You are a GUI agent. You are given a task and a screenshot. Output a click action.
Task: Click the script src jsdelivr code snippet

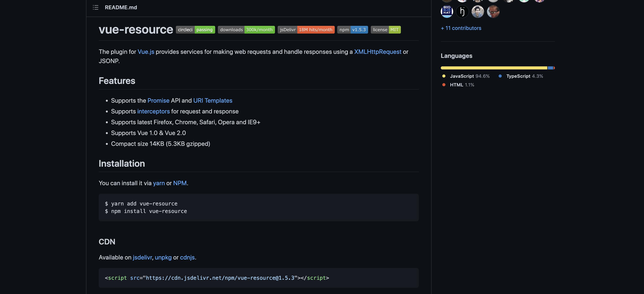point(217,278)
